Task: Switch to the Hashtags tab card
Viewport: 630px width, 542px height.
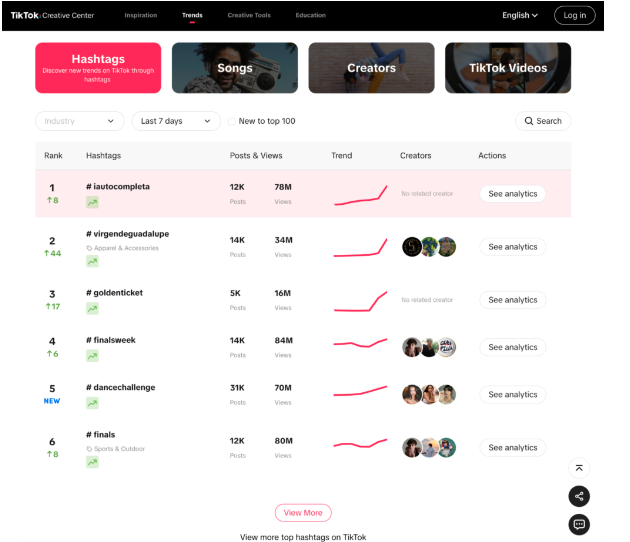Action: click(x=98, y=68)
